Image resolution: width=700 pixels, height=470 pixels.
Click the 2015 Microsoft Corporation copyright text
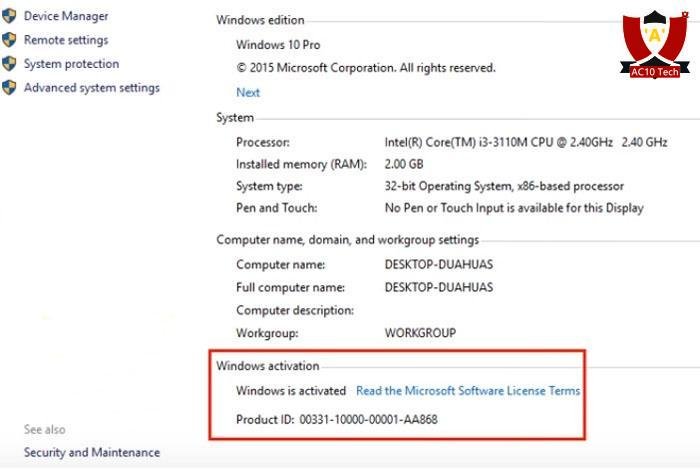point(366,68)
